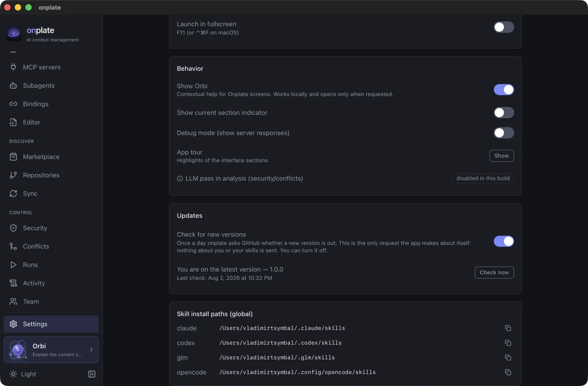The image size is (588, 386).
Task: Collapse the sidebar with panel icon
Action: click(92, 374)
